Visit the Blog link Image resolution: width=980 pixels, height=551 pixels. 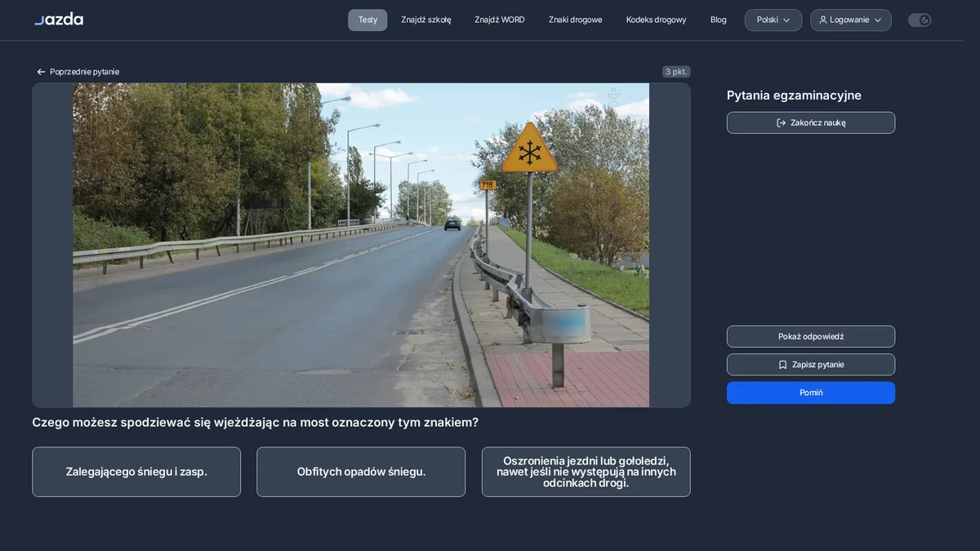pos(719,20)
